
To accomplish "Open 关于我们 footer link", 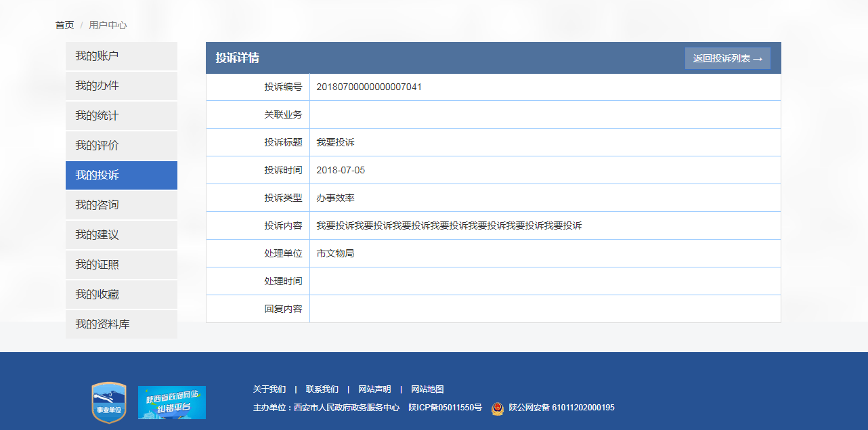I will [269, 389].
